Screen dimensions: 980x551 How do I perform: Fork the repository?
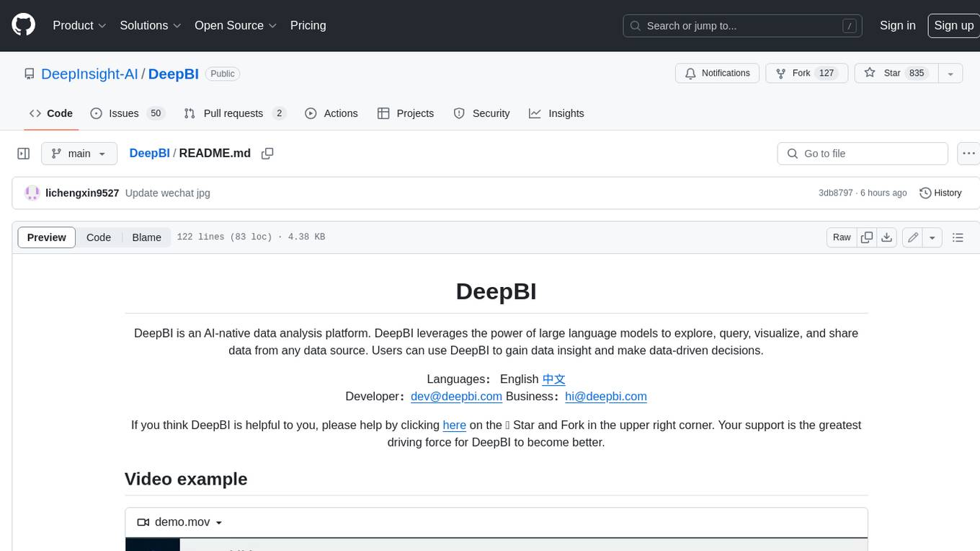click(807, 73)
